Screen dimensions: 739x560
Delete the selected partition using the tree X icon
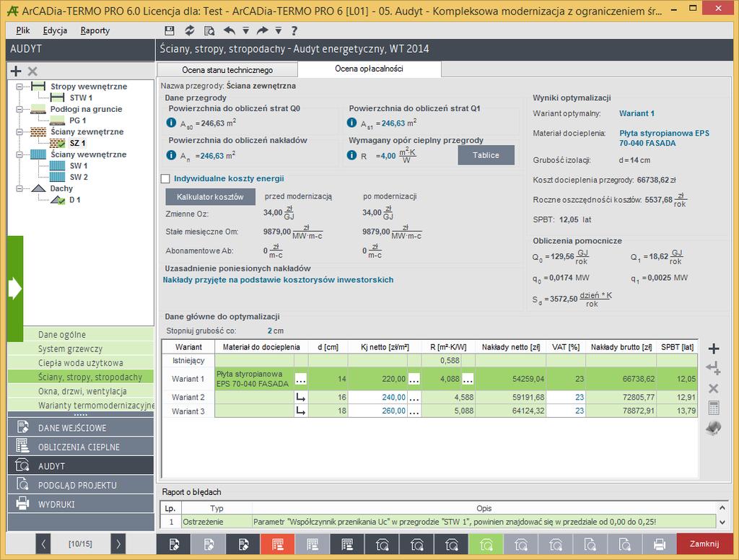click(x=32, y=71)
